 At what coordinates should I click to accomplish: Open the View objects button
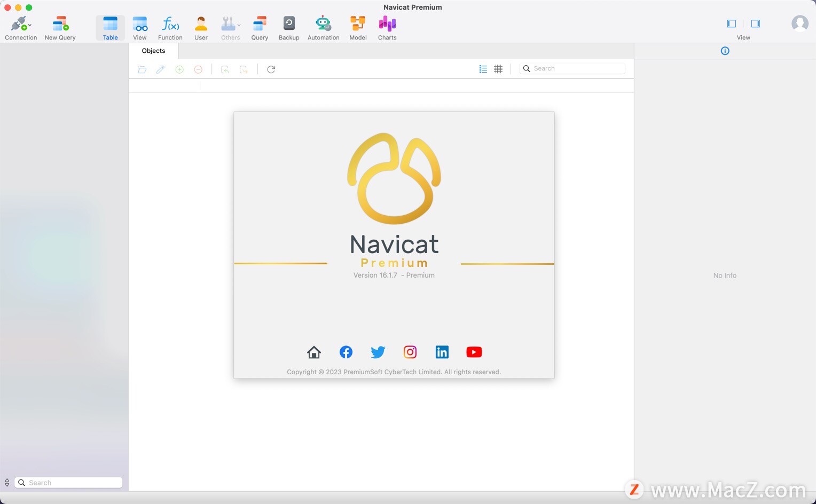tap(140, 28)
